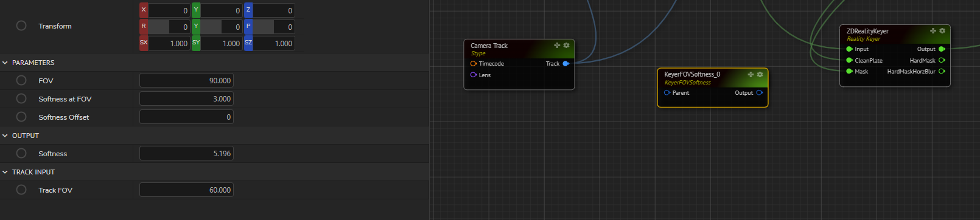This screenshot has height=220, width=980.
Task: Click the Input pin on ZDRealityKeyer
Action: click(849, 49)
